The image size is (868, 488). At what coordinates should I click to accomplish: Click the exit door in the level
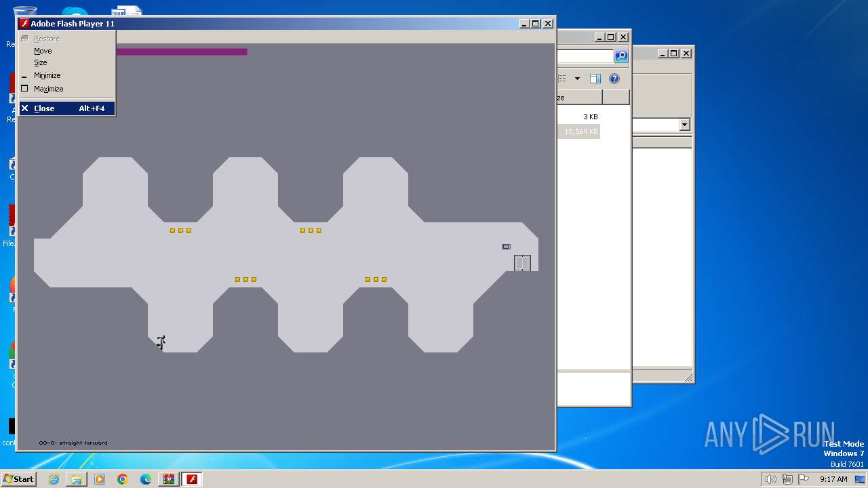point(522,263)
